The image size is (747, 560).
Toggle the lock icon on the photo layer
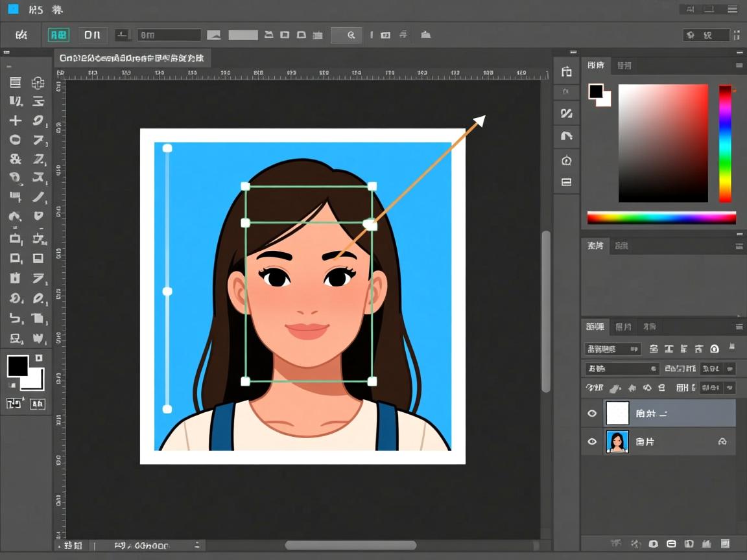[723, 441]
